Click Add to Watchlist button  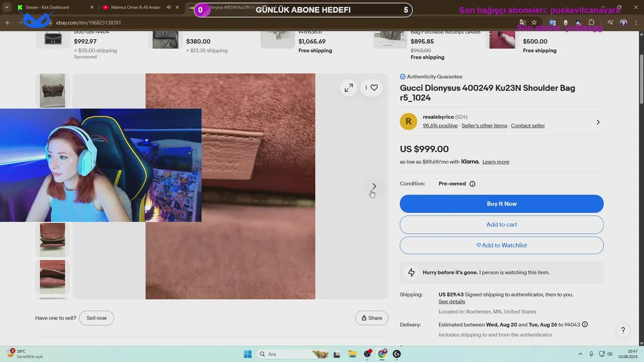502,245
